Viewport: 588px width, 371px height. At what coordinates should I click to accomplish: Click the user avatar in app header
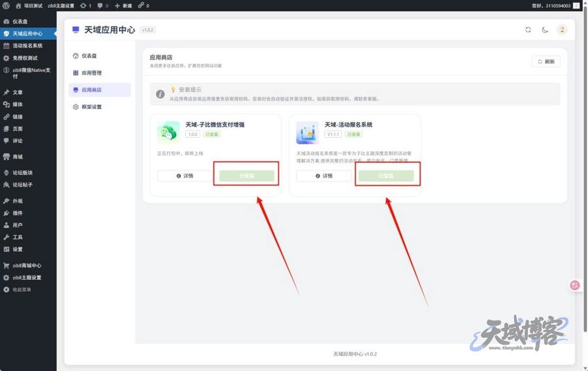562,29
